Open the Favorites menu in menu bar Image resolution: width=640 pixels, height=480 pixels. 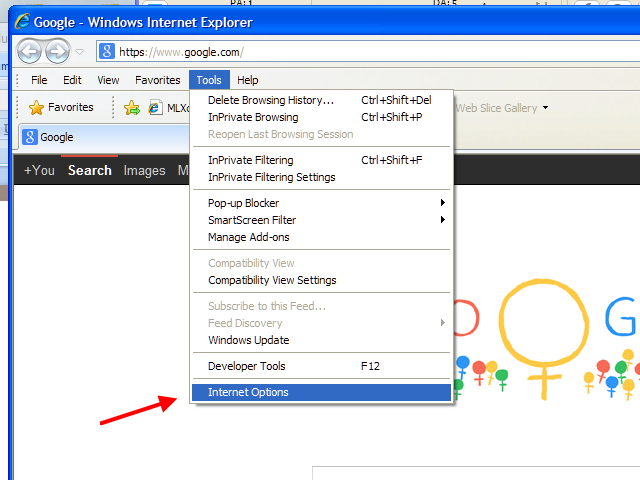pyautogui.click(x=158, y=80)
